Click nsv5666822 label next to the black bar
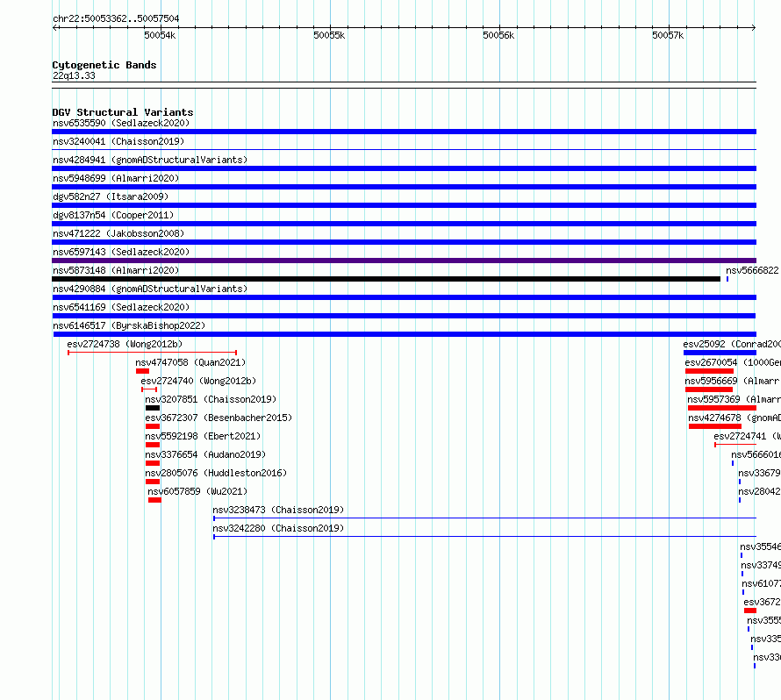This screenshot has height=700, width=781. coord(752,270)
